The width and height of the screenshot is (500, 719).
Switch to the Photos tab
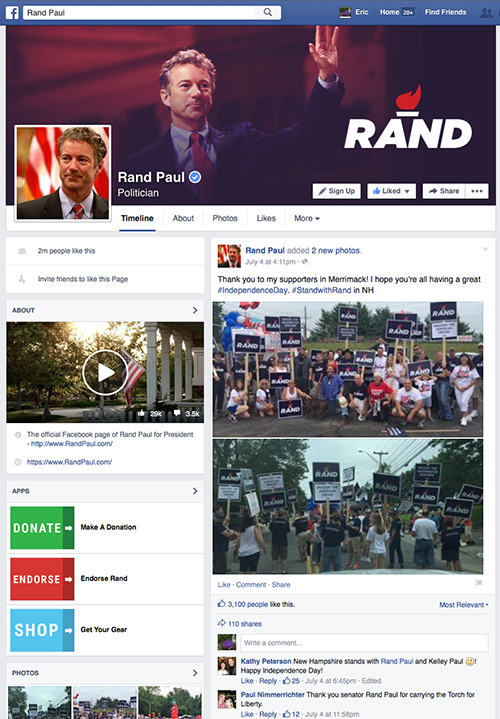coord(225,218)
